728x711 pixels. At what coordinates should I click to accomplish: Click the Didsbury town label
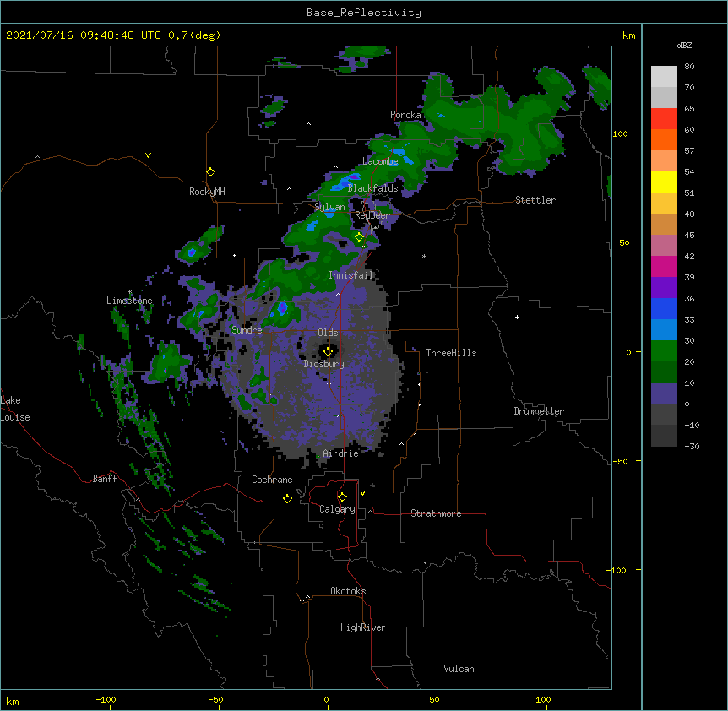(324, 364)
